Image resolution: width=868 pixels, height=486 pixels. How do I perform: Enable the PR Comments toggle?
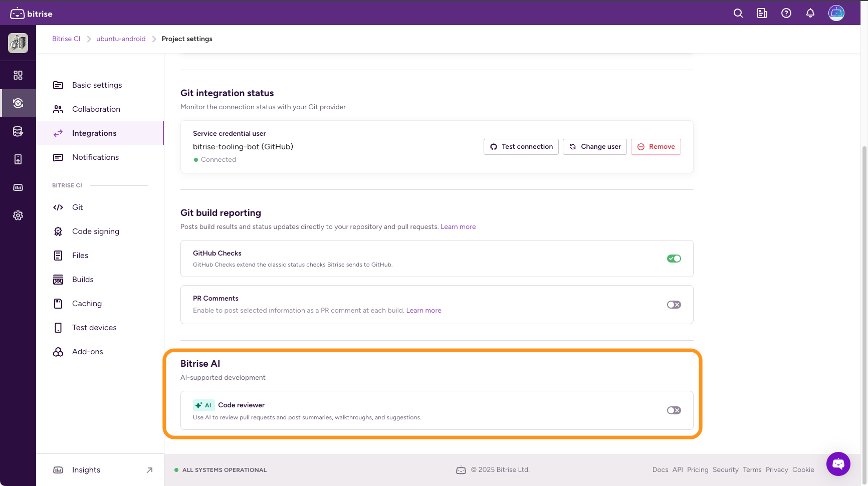674,305
